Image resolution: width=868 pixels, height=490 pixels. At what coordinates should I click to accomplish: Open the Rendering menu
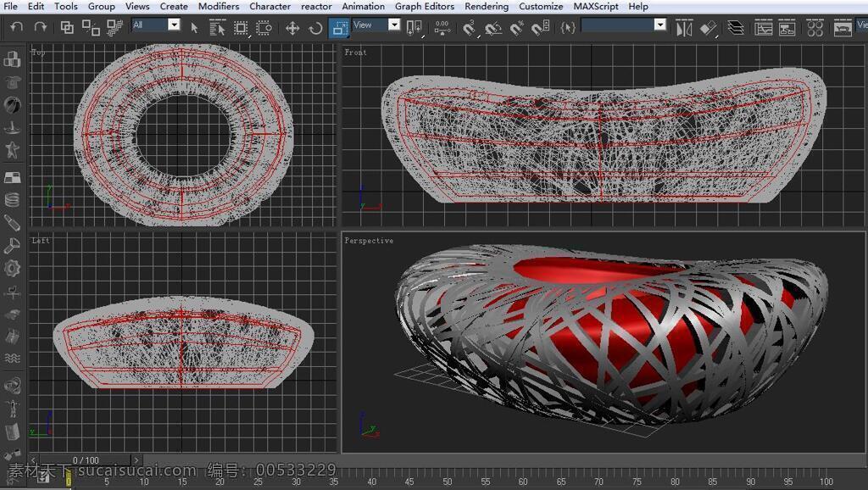(x=486, y=7)
